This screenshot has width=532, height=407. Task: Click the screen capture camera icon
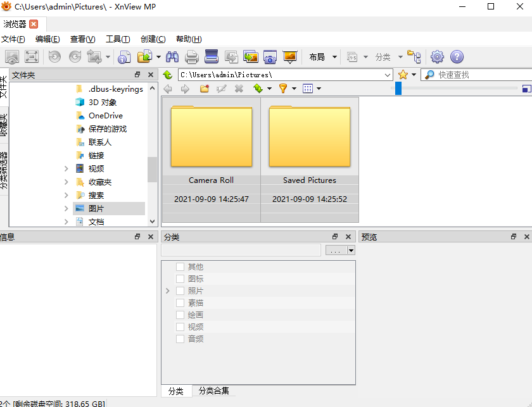pos(270,56)
